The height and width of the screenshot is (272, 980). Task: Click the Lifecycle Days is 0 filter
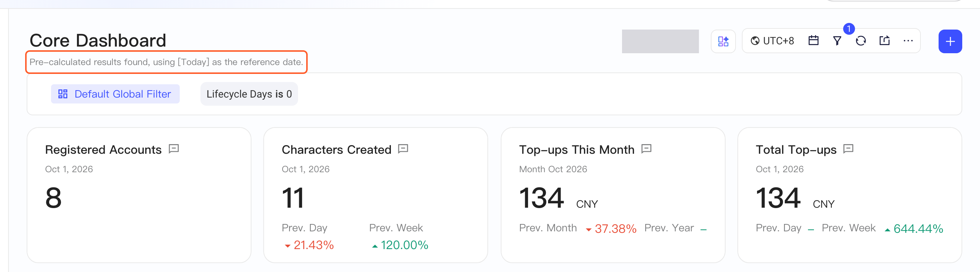click(249, 93)
